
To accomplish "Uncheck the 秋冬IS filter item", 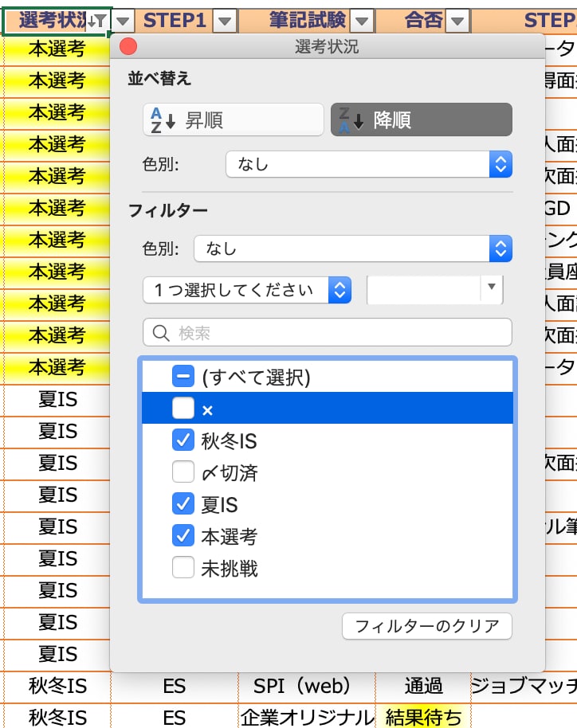I will pos(183,440).
